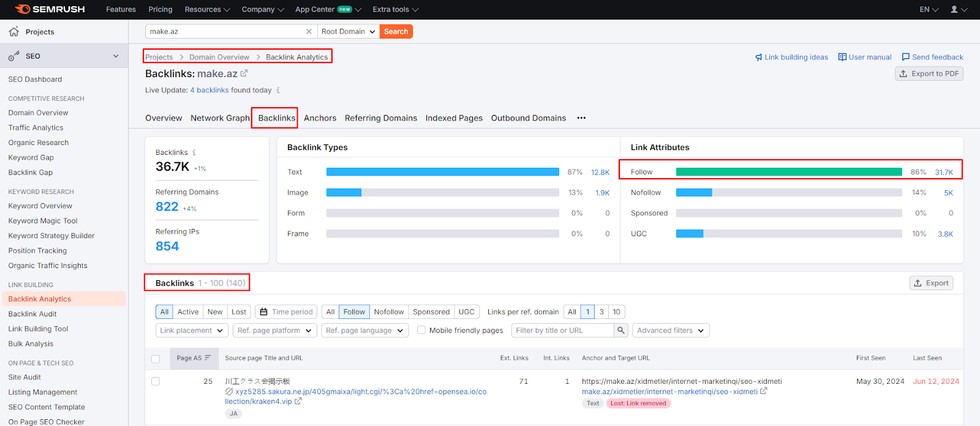Open the Advanced filters dropdown

point(671,331)
